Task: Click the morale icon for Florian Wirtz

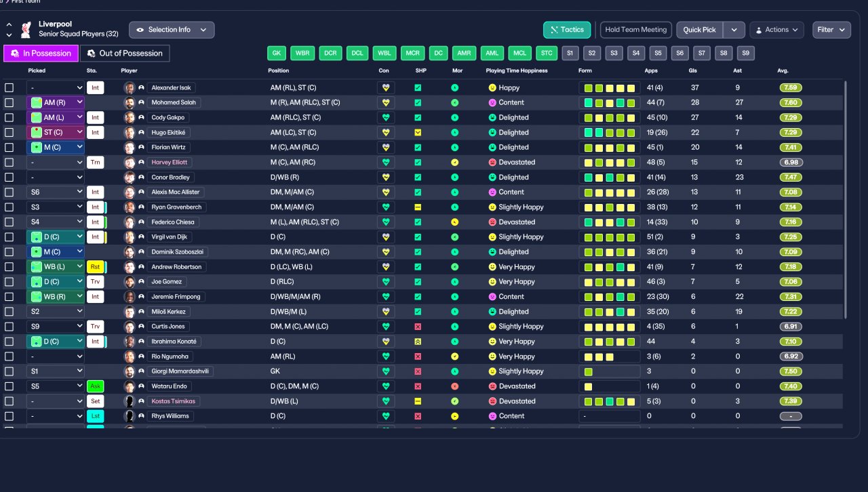Action: pyautogui.click(x=454, y=147)
